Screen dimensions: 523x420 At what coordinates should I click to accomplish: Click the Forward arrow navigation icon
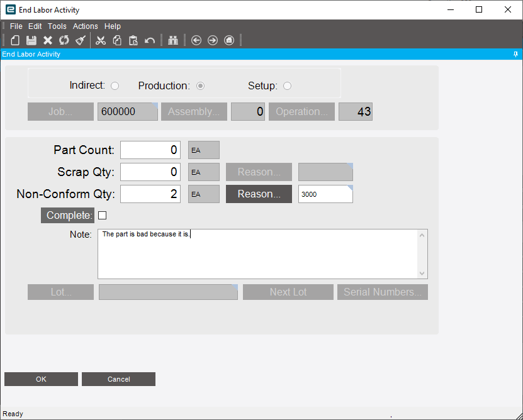[x=213, y=40]
